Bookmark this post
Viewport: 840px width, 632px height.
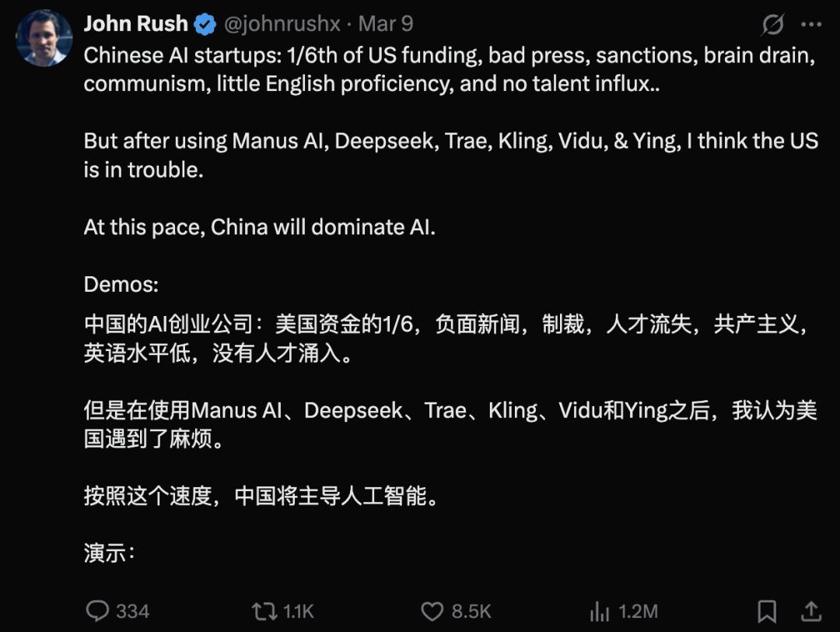pos(767,611)
